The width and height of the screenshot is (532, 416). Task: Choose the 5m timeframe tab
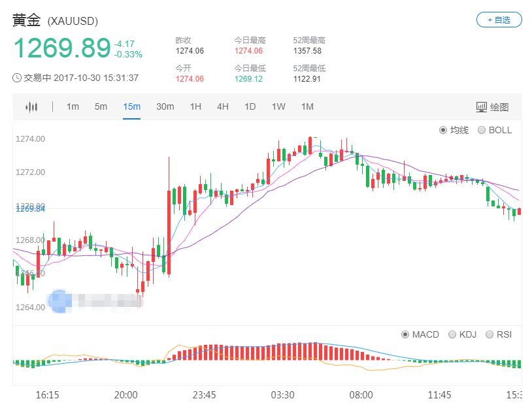(101, 106)
